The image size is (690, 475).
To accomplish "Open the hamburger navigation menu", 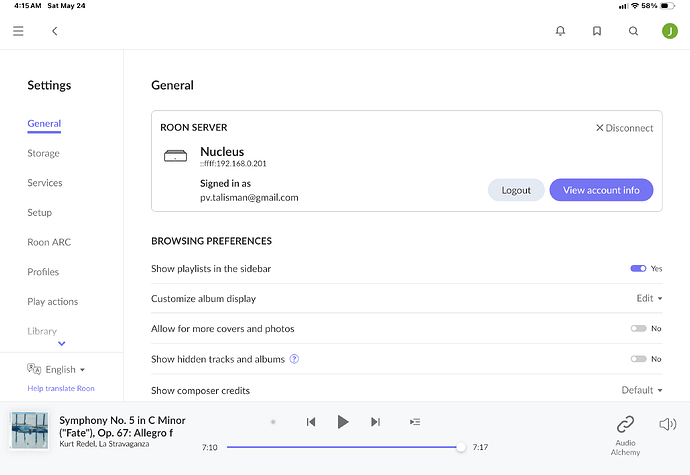I will pyautogui.click(x=18, y=31).
